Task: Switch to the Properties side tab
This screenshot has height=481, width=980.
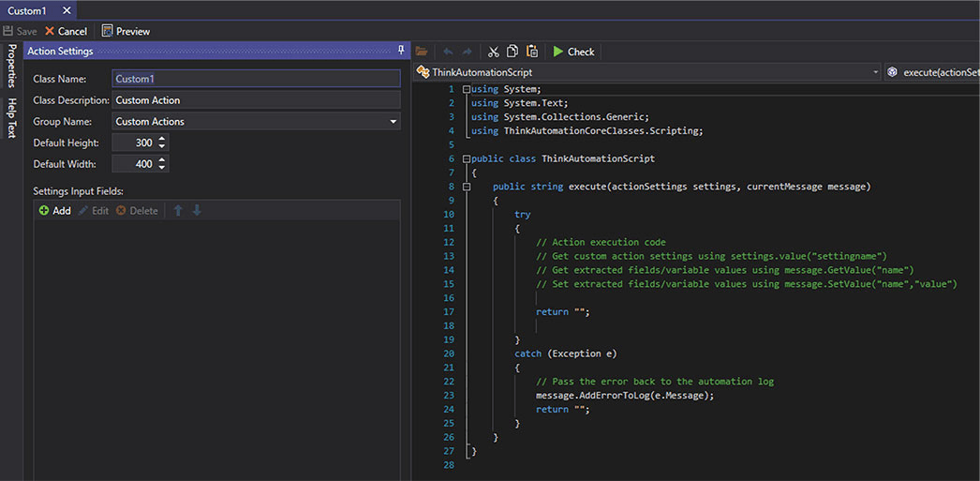Action: point(11,66)
